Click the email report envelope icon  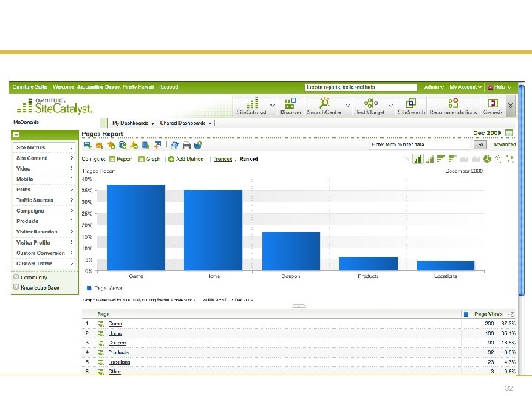click(99, 146)
